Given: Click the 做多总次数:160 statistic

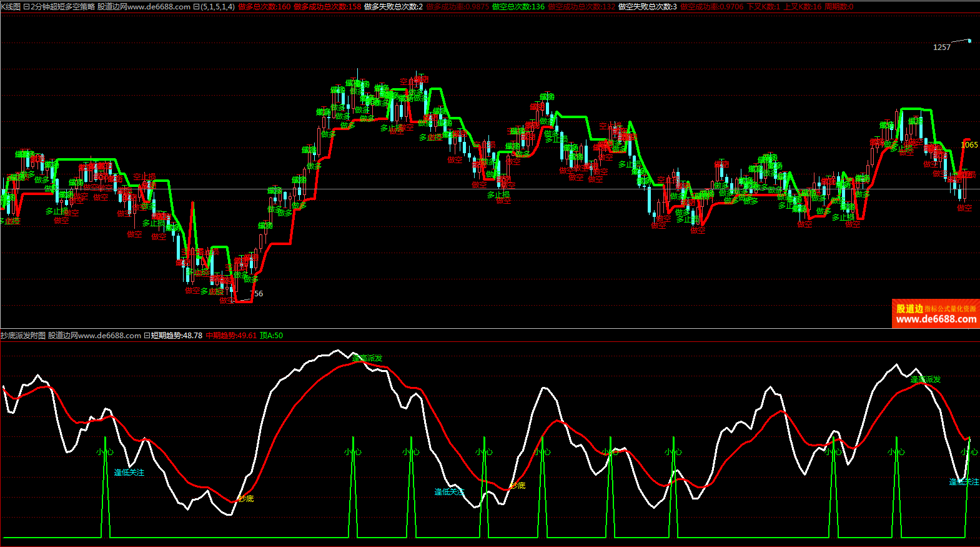Looking at the screenshot, I should [264, 7].
